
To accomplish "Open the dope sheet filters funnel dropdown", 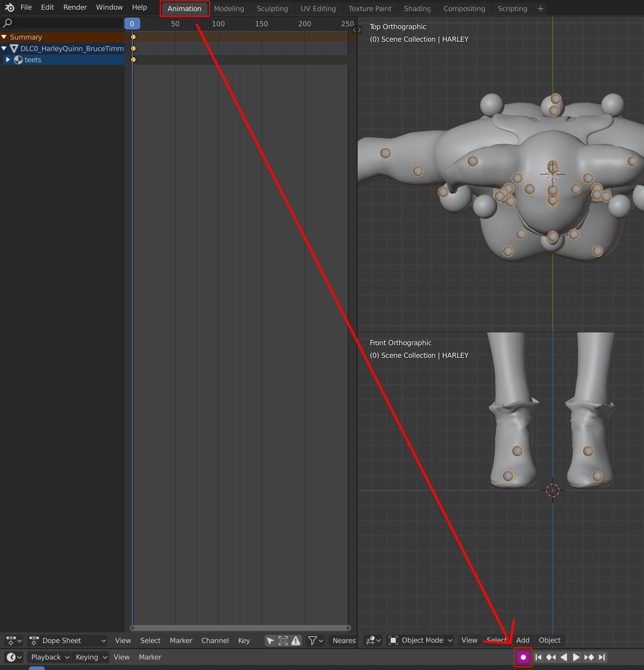I will pos(316,641).
